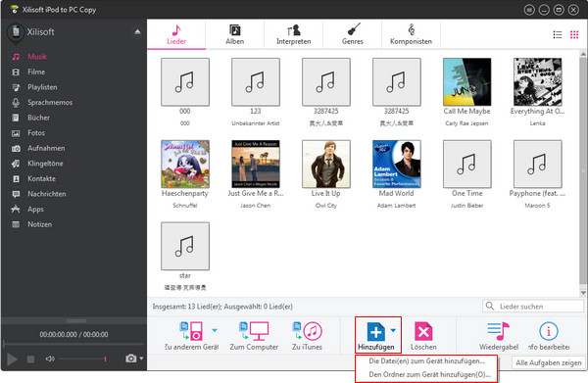Select the Live It Up thumbnail
This screenshot has height=383, width=588.
pos(326,165)
